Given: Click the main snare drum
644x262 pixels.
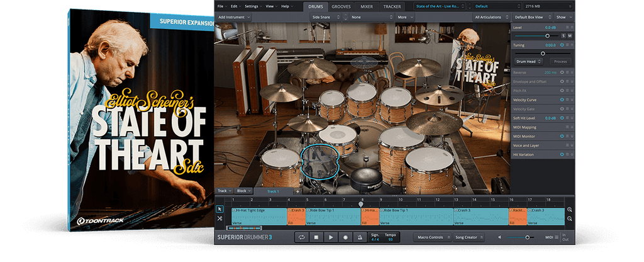Looking at the screenshot, I should pos(338,140).
